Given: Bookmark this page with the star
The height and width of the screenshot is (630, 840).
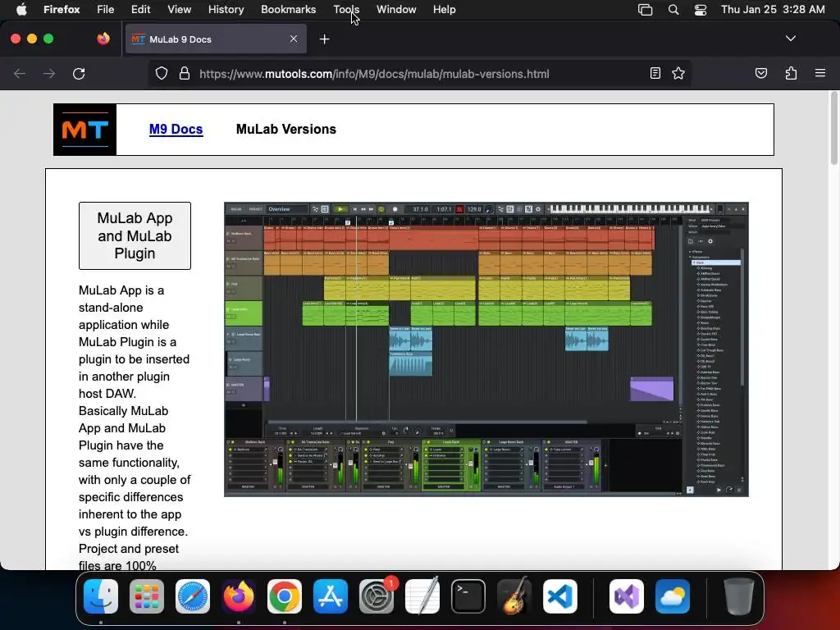Looking at the screenshot, I should pyautogui.click(x=678, y=73).
